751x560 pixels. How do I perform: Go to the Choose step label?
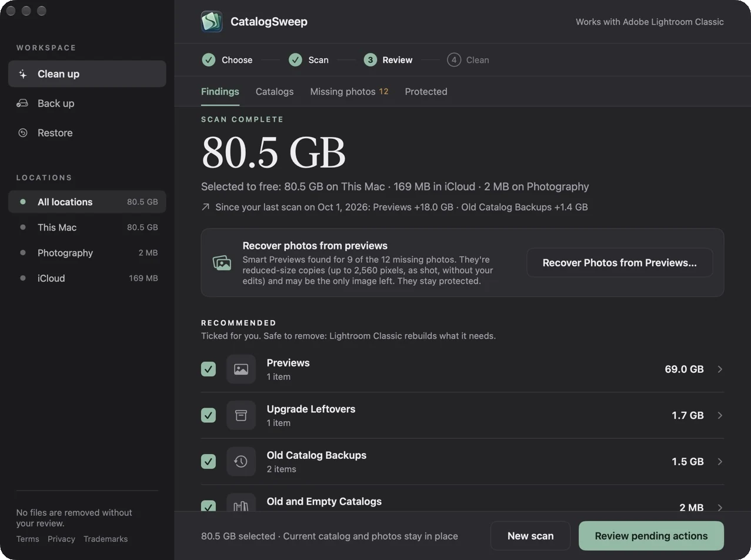[237, 60]
